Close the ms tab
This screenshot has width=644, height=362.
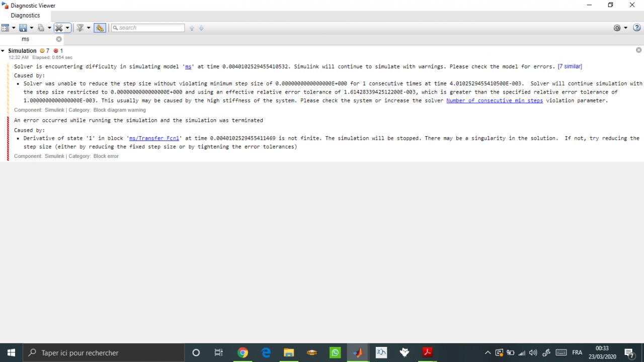click(x=59, y=39)
